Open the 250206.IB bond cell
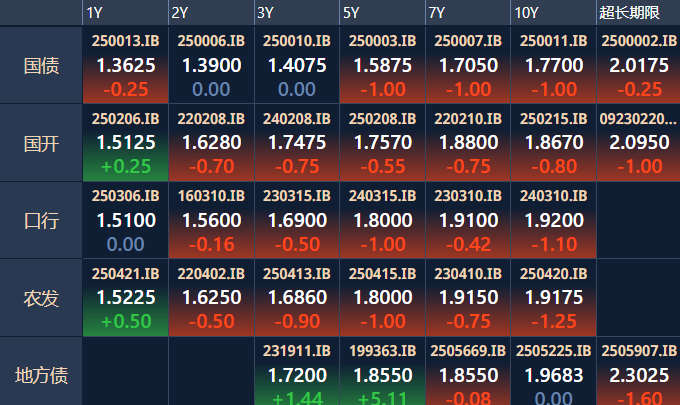Image resolution: width=680 pixels, height=405 pixels. pos(125,142)
